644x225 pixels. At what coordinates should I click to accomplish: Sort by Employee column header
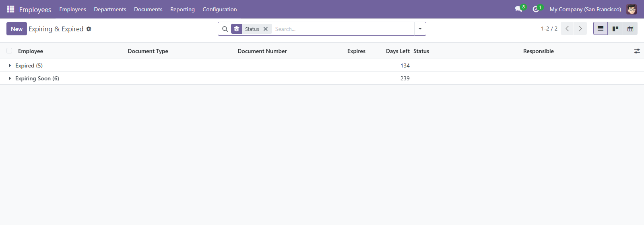[x=31, y=51]
